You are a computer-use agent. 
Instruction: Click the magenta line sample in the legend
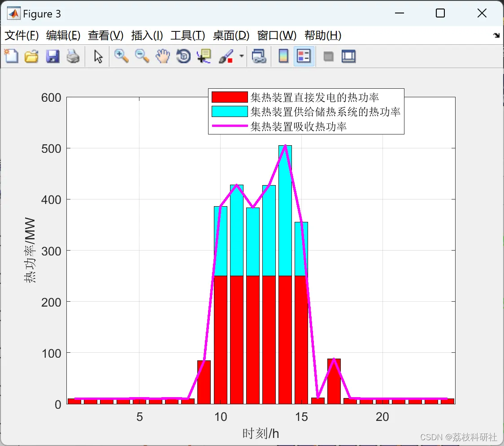pyautogui.click(x=230, y=126)
